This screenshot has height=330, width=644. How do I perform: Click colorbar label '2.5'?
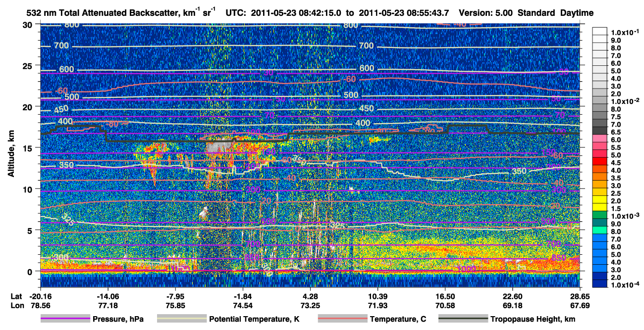point(616,193)
